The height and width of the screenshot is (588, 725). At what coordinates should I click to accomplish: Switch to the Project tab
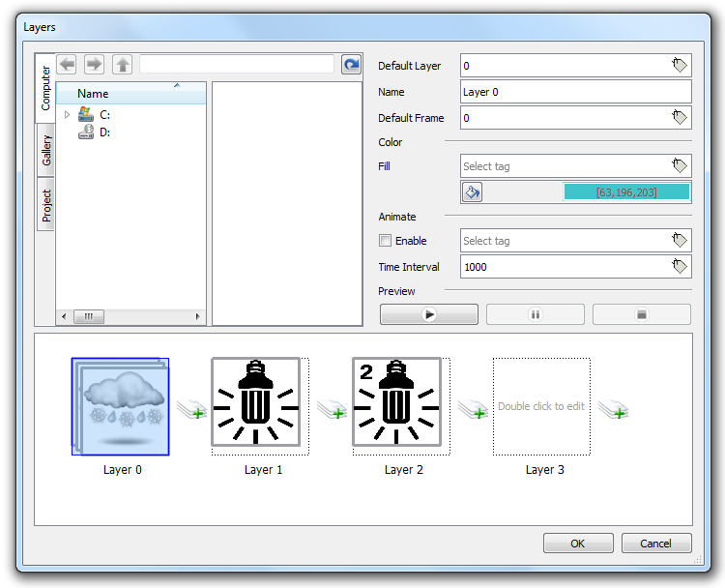(46, 205)
